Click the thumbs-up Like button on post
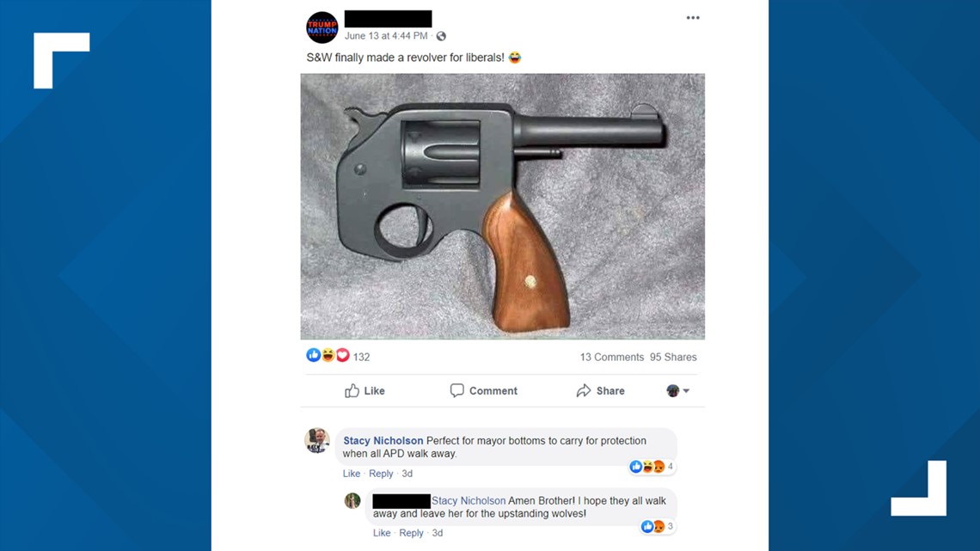Image resolution: width=980 pixels, height=551 pixels. 365,391
